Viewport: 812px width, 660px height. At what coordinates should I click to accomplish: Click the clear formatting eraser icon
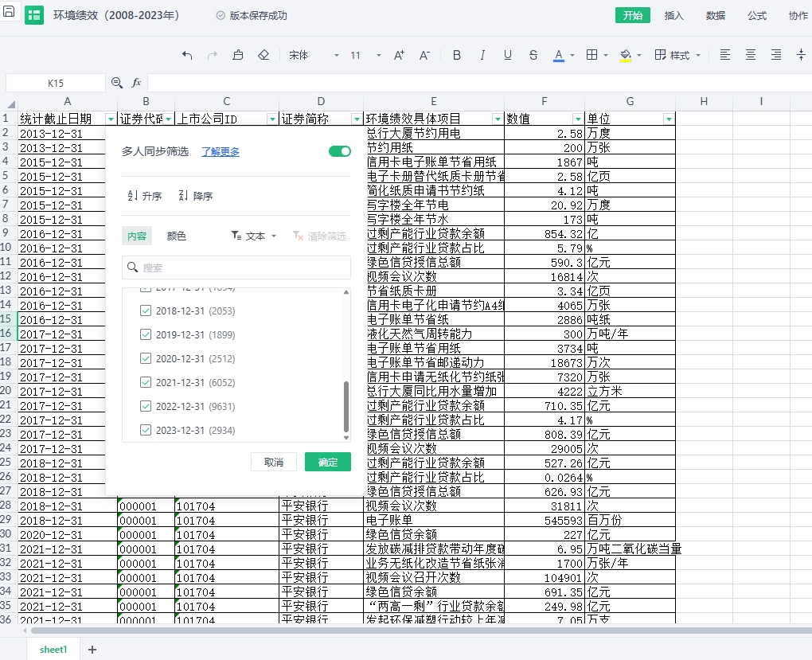pyautogui.click(x=264, y=55)
